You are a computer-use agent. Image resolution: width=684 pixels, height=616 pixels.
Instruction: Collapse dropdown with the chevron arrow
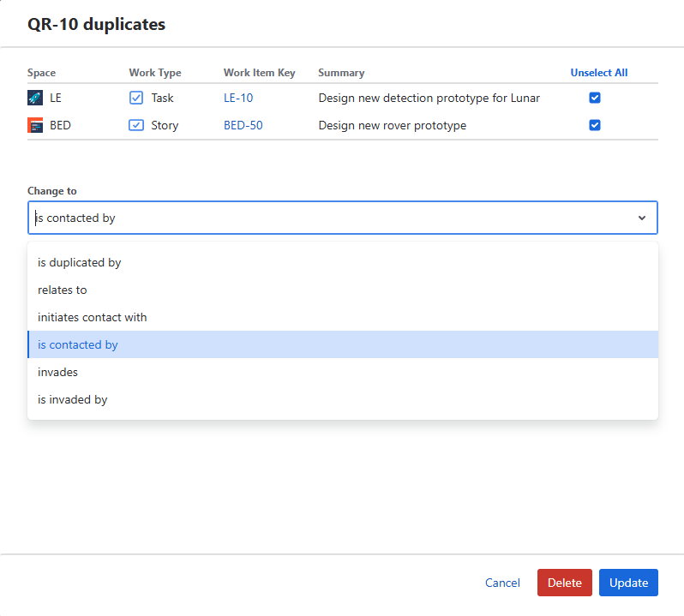pos(642,218)
